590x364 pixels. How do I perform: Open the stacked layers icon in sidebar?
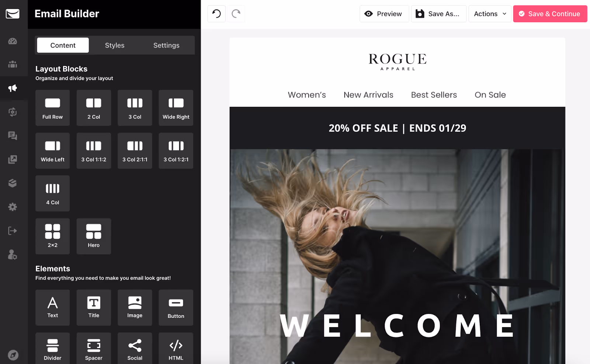(x=13, y=183)
